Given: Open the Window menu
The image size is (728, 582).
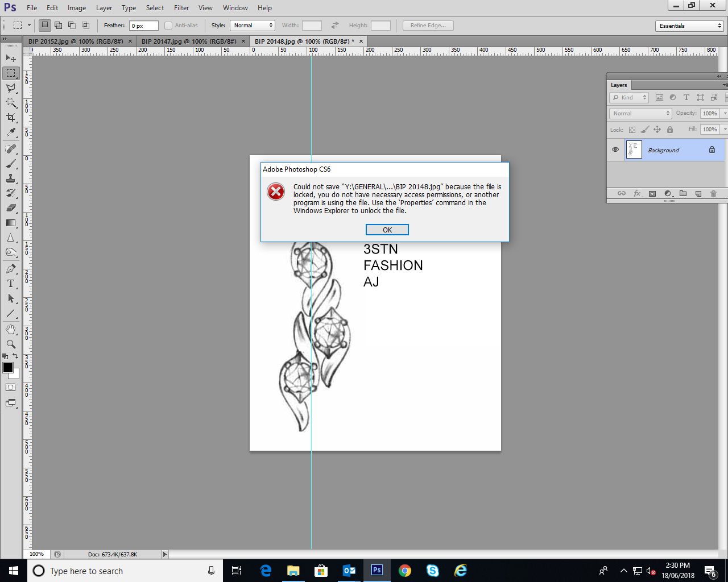Looking at the screenshot, I should pos(235,8).
